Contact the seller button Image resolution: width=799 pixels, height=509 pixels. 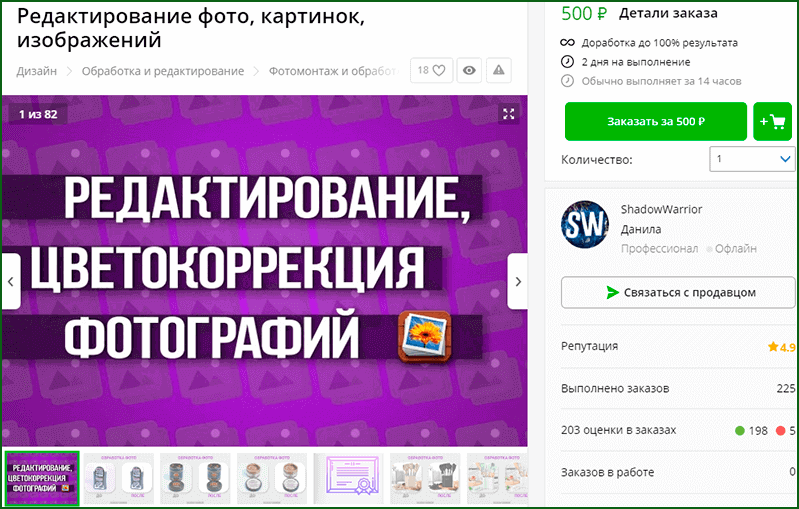point(678,292)
